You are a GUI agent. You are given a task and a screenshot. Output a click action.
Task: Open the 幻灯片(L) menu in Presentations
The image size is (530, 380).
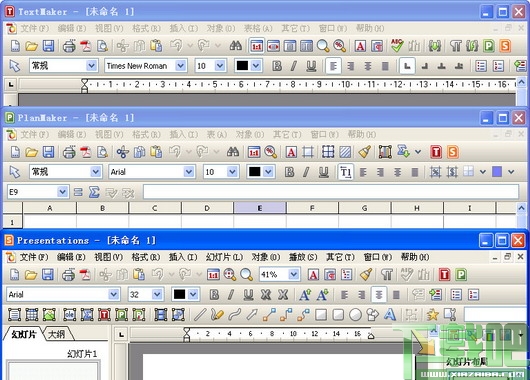pyautogui.click(x=224, y=257)
